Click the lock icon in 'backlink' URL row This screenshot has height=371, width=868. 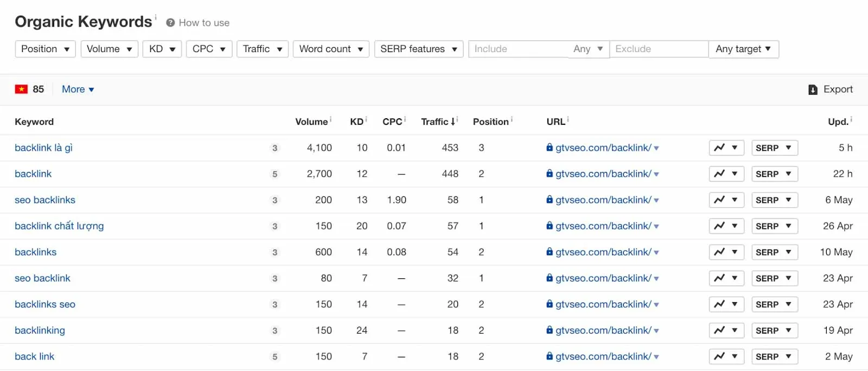pos(550,174)
